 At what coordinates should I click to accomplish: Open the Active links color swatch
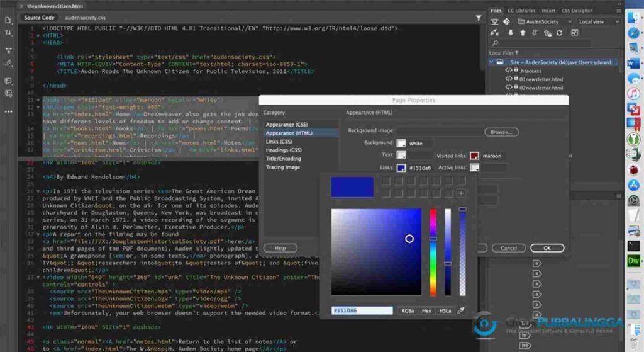474,167
